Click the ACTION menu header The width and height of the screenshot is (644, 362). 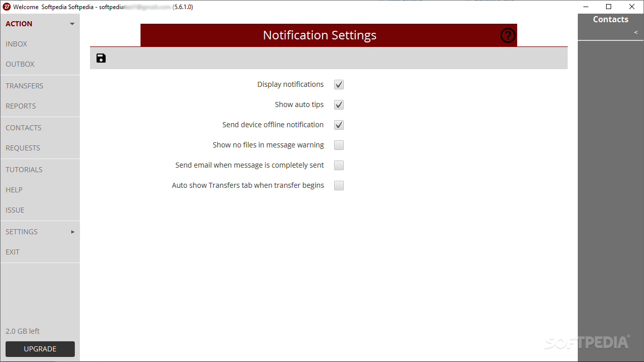(19, 24)
